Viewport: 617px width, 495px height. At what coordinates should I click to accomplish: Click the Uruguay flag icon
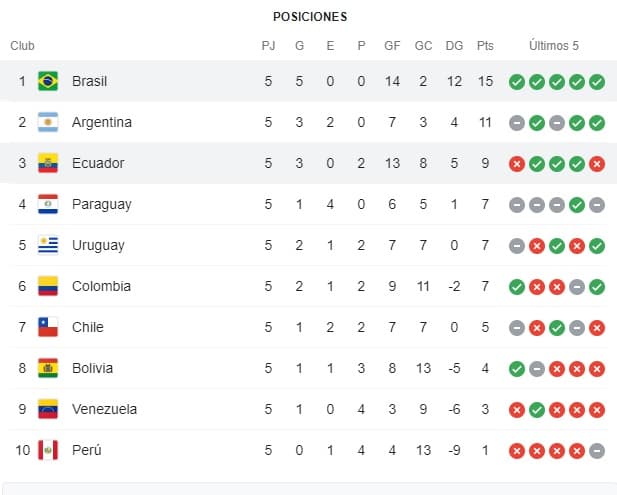[x=48, y=245]
